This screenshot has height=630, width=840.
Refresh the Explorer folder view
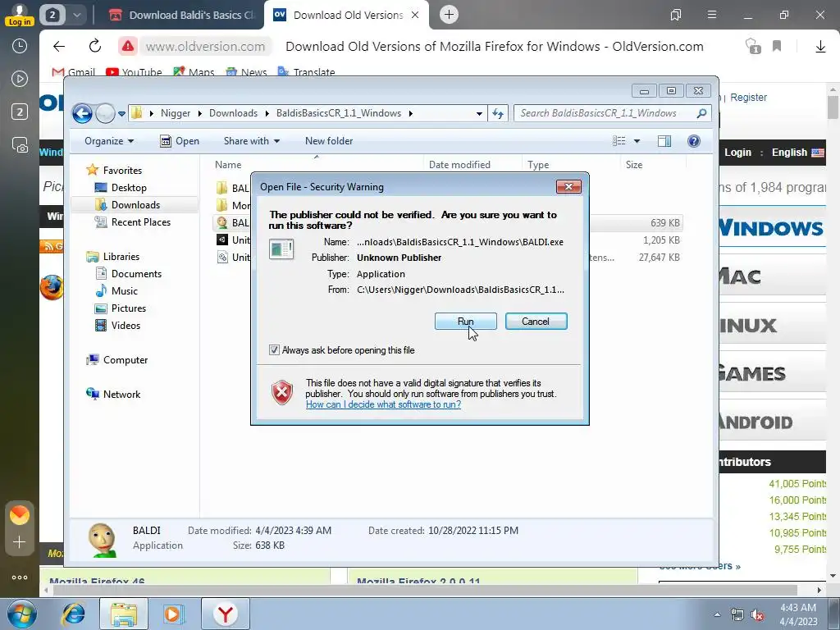point(498,113)
